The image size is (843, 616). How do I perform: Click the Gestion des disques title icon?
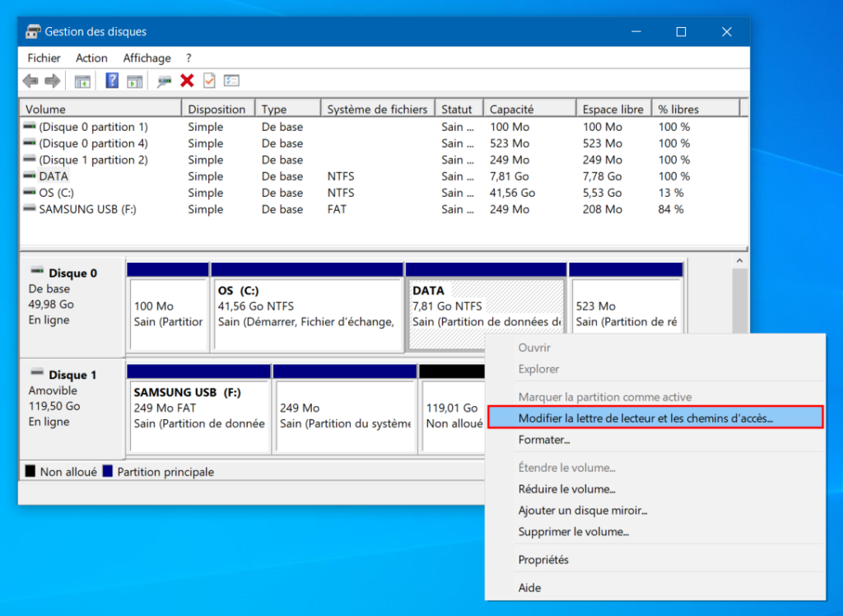[33, 32]
